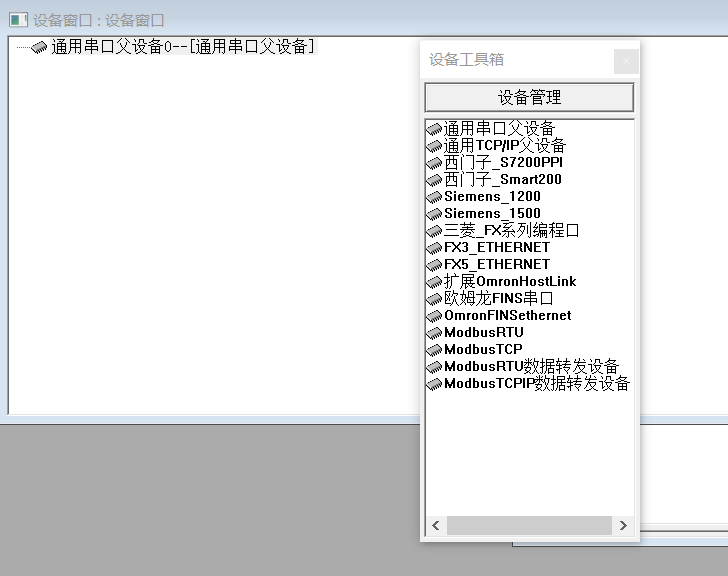This screenshot has height=576, width=728.
Task: Click the icon next to FX3_ETHERNET
Action: [x=434, y=248]
